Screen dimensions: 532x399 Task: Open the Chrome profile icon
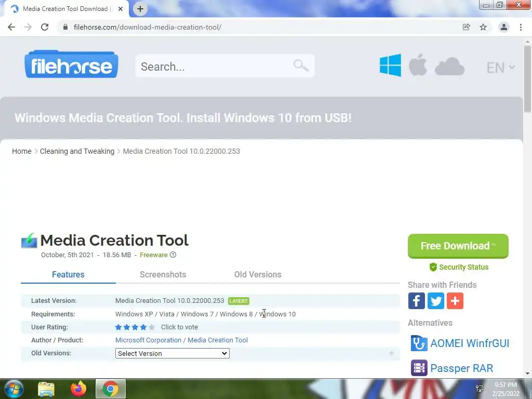pyautogui.click(x=504, y=27)
